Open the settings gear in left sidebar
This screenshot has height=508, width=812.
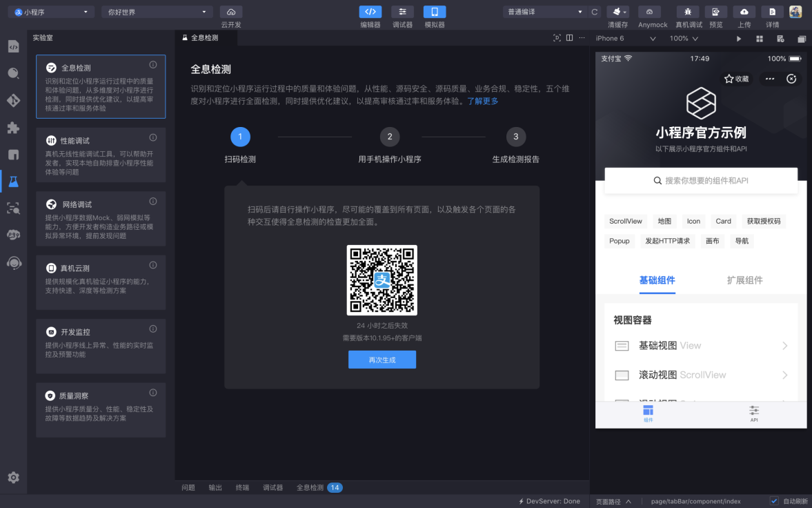[x=14, y=478]
